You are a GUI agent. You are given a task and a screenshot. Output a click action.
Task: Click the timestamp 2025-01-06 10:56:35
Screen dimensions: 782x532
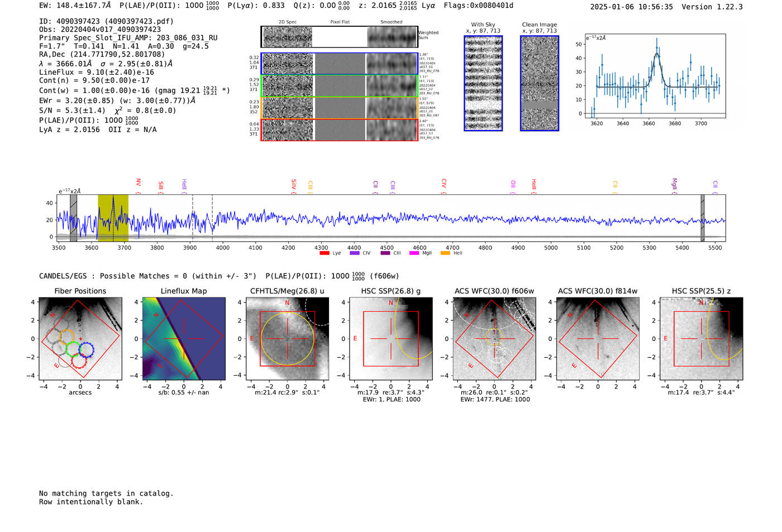[631, 7]
